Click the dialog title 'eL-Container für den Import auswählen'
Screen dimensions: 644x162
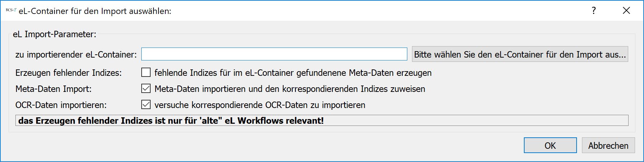coord(95,11)
